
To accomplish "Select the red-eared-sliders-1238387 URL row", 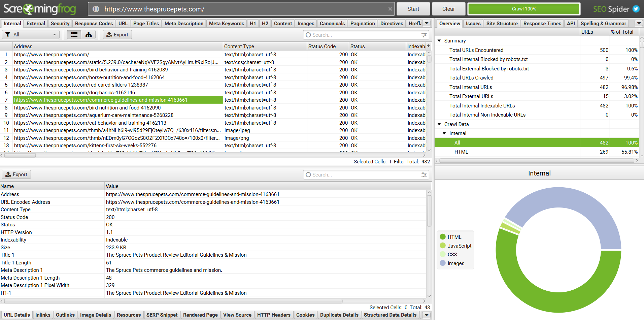I will click(213, 85).
